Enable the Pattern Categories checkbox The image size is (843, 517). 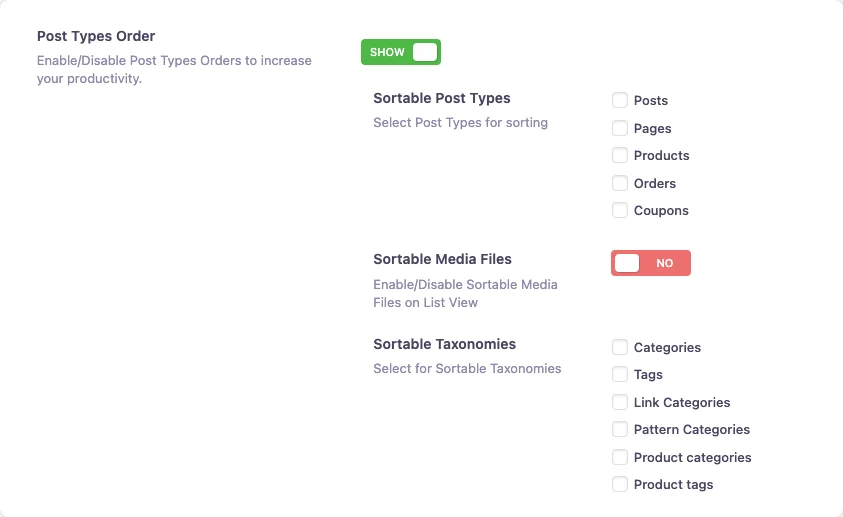click(620, 429)
